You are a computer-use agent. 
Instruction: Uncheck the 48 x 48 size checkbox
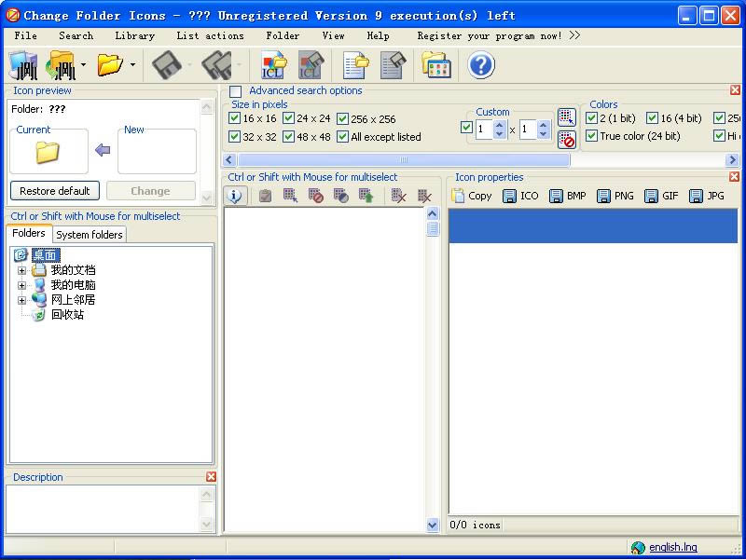[288, 136]
